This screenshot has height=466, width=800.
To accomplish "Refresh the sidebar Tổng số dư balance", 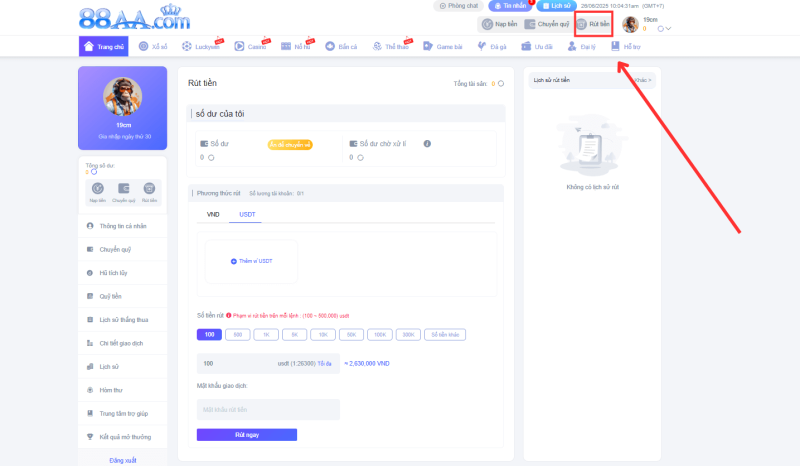I will 94,172.
